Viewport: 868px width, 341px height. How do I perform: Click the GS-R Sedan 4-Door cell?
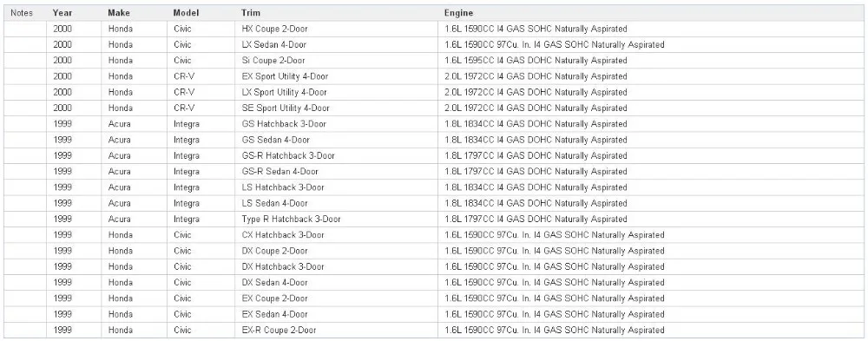pos(337,172)
